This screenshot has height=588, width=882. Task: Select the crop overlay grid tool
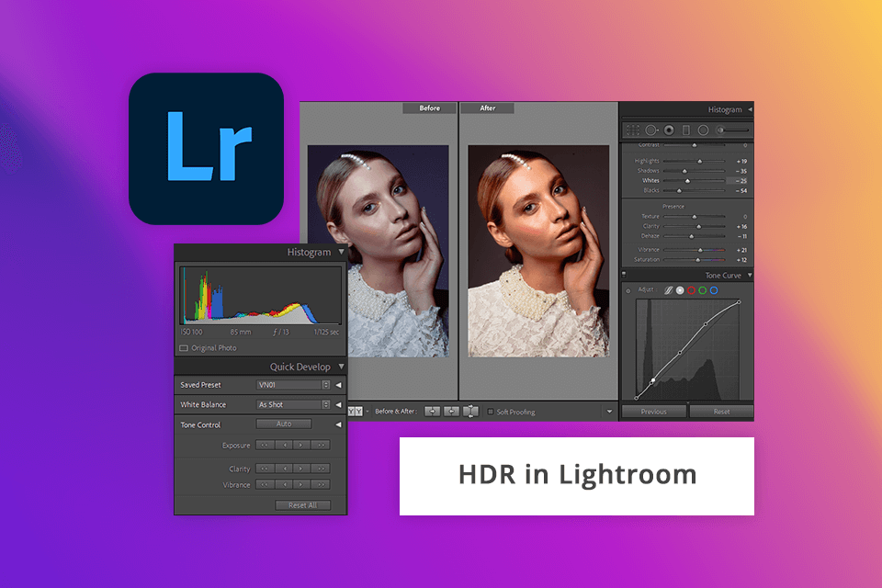[633, 130]
